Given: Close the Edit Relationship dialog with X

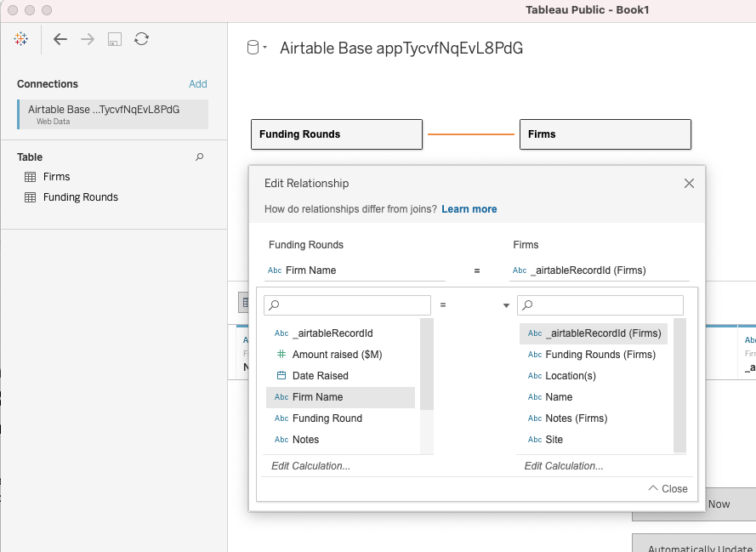Looking at the screenshot, I should [689, 183].
